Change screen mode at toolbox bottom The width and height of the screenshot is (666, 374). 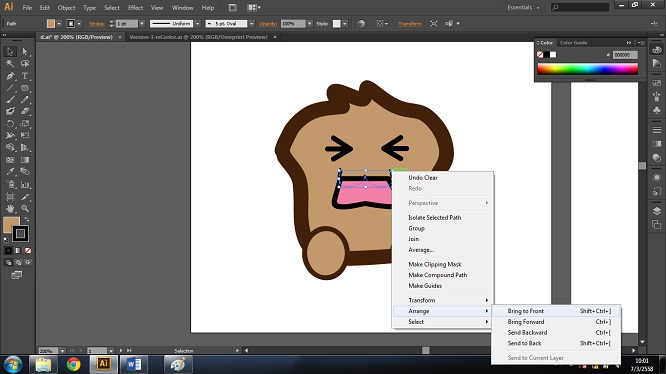[17, 276]
